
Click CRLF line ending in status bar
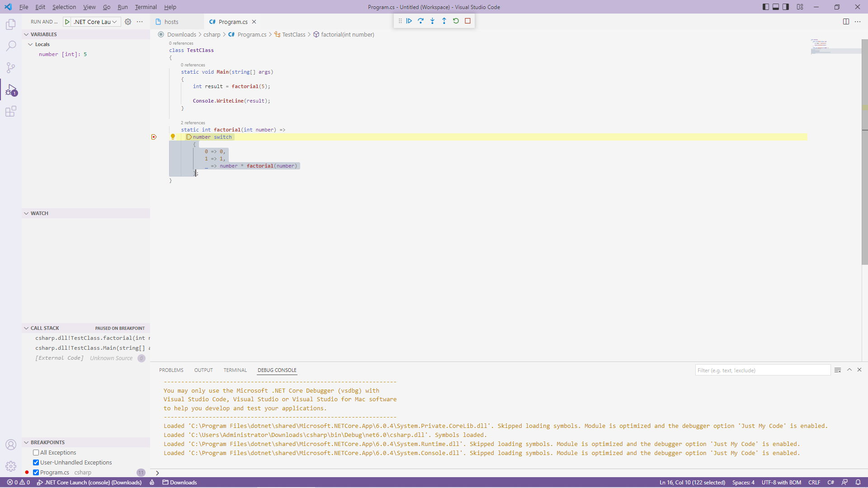(x=814, y=482)
